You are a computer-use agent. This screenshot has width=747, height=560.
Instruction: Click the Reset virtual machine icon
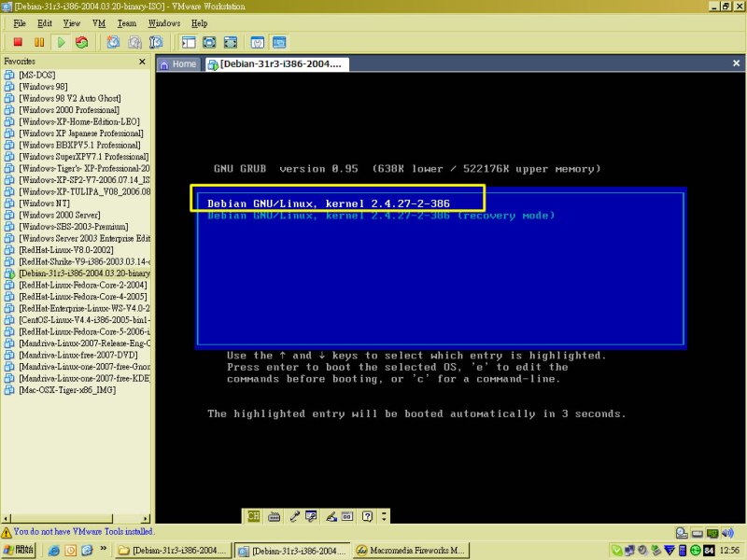coord(82,42)
